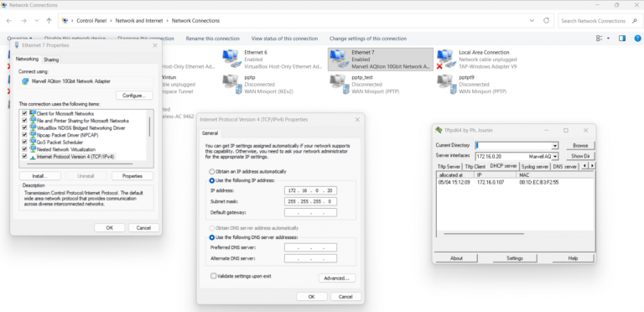
Task: Open the Organize menu dropdown
Action: [x=20, y=39]
